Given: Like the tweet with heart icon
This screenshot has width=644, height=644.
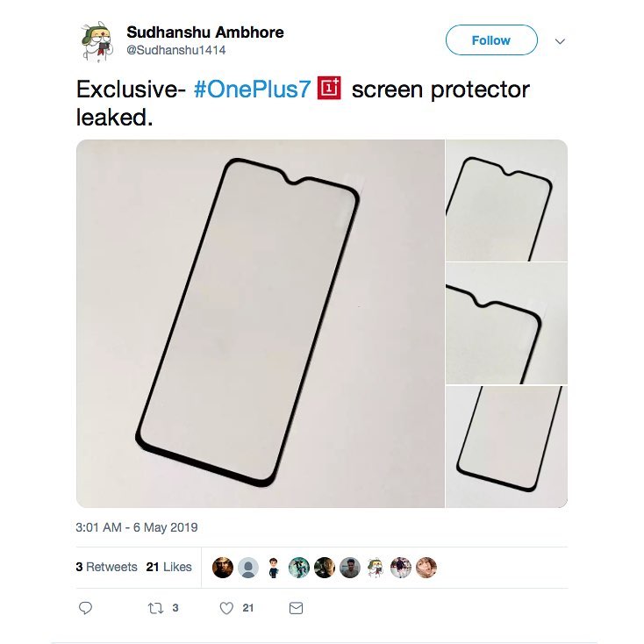Looking at the screenshot, I should [x=226, y=608].
